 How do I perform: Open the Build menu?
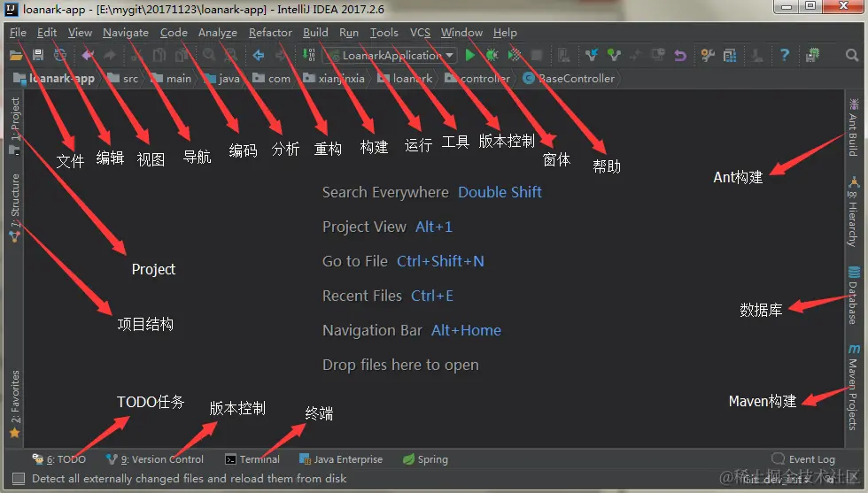(315, 33)
